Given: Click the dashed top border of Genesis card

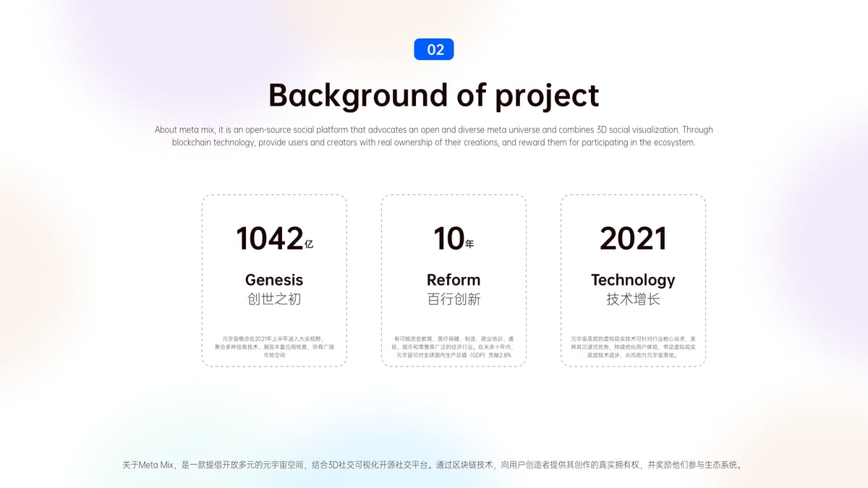Looking at the screenshot, I should (x=274, y=194).
